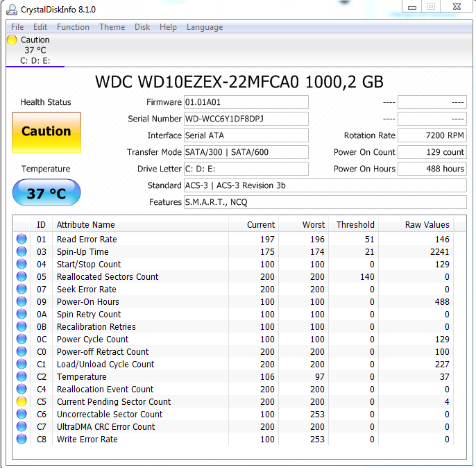Open the Function menu
The image size is (476, 468).
(73, 27)
